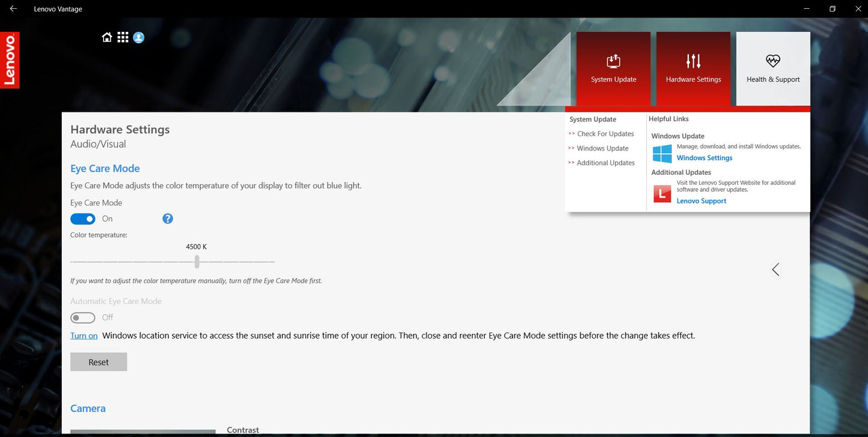Click the Contrast label
The image size is (868, 437).
tap(243, 430)
